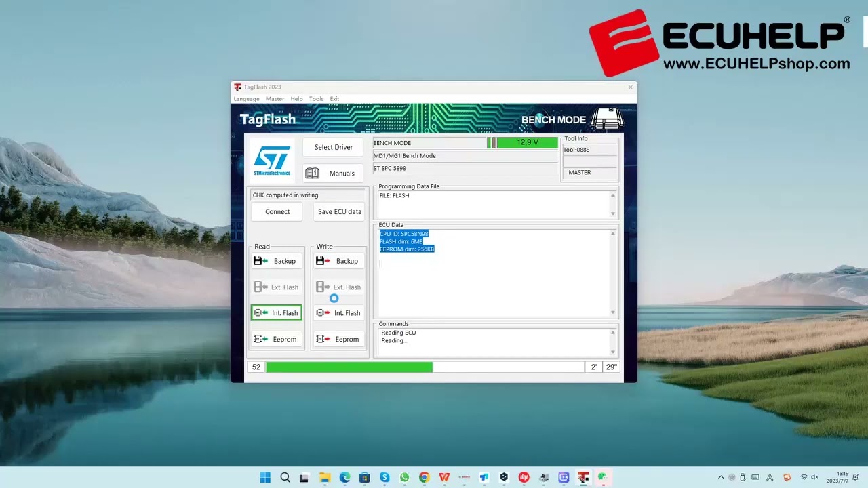This screenshot has width=868, height=488.
Task: Open the Windows Start menu
Action: 265,478
